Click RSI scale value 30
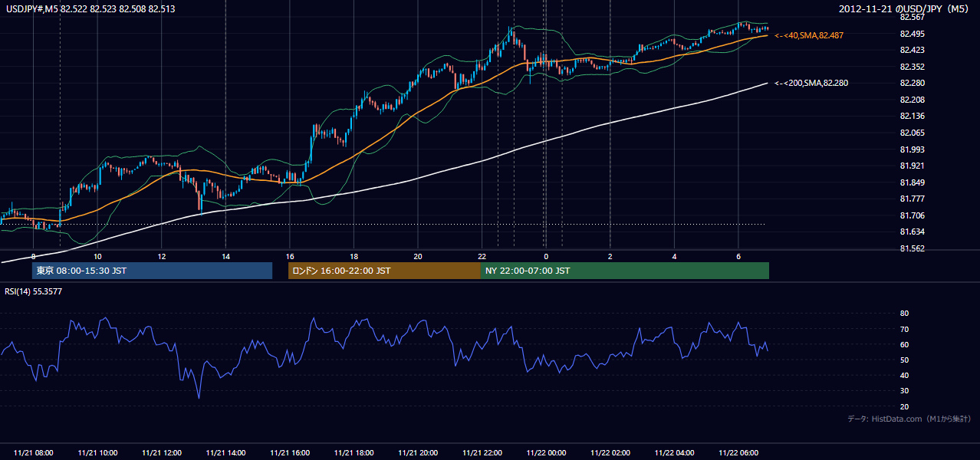The image size is (980, 460). (x=904, y=391)
